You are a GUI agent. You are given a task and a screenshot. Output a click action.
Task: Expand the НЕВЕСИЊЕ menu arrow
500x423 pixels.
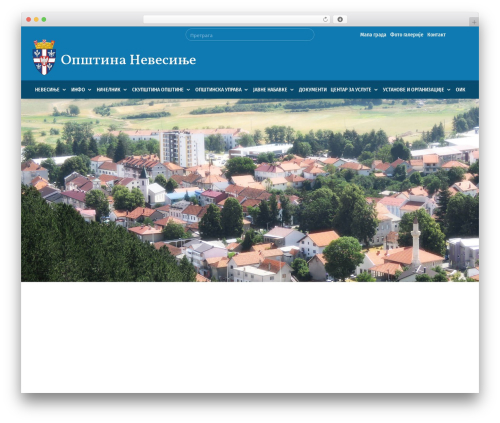(x=64, y=90)
